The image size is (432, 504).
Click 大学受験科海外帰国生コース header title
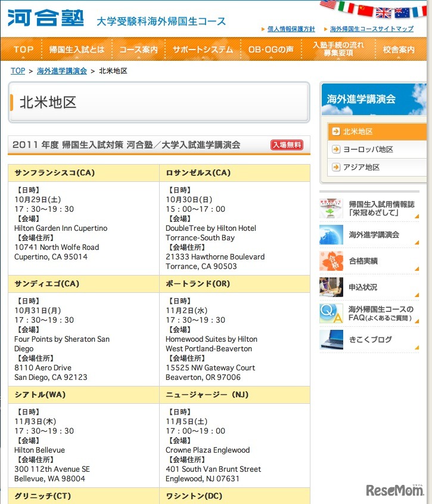[161, 21]
